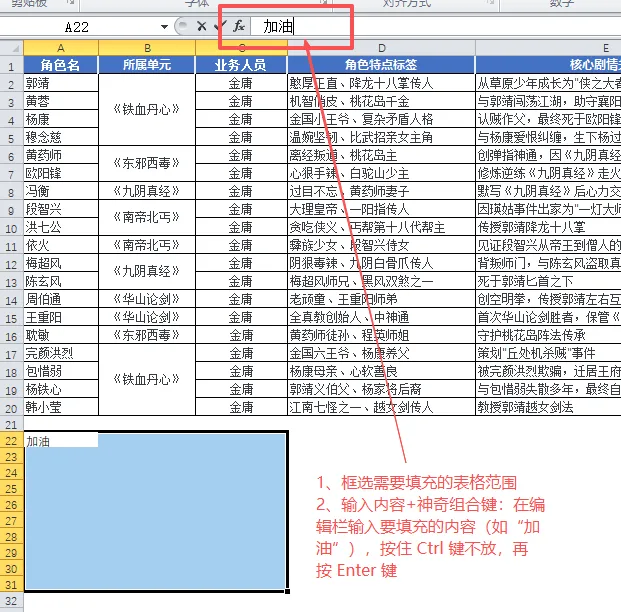Select cell 守护桃花岛阵法传承
Image resolution: width=621 pixels, height=612 pixels.
pos(548,335)
